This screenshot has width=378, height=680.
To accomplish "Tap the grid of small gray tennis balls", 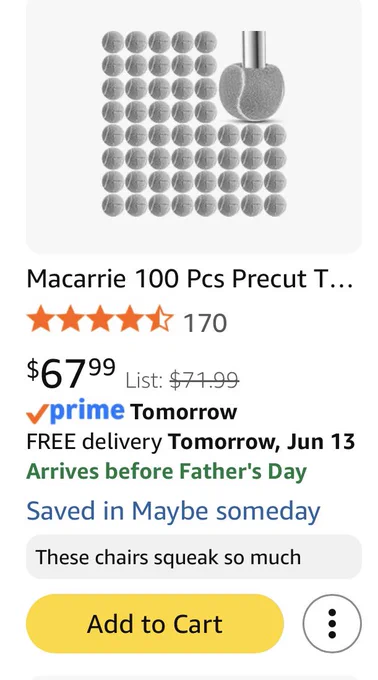I will pos(194,124).
